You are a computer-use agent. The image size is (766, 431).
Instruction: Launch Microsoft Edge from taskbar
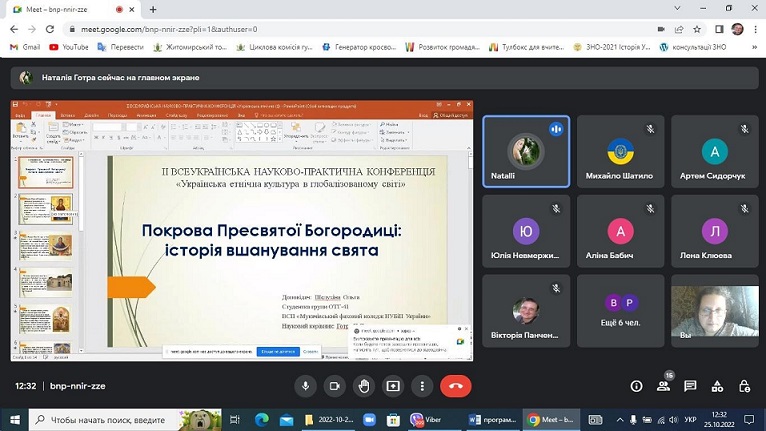point(262,420)
